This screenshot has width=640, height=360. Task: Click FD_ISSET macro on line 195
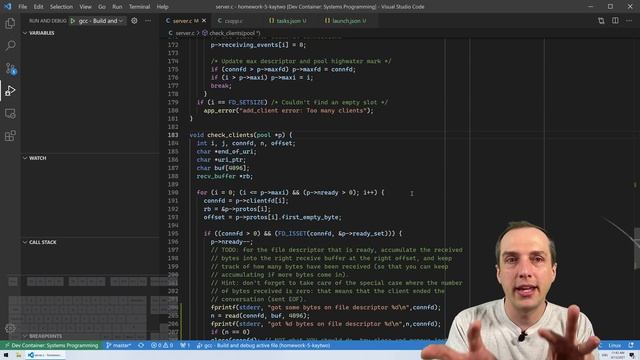291,234
